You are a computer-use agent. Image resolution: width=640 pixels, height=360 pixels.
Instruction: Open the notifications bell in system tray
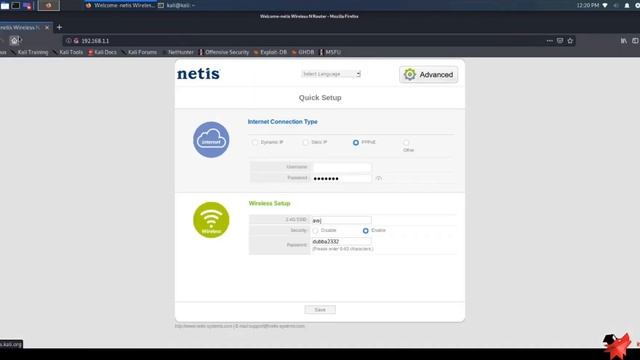pyautogui.click(x=627, y=5)
